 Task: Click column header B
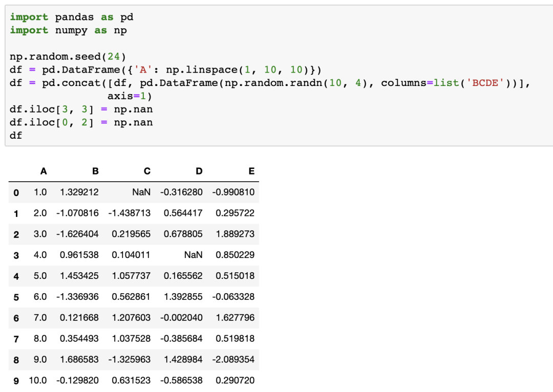click(95, 171)
